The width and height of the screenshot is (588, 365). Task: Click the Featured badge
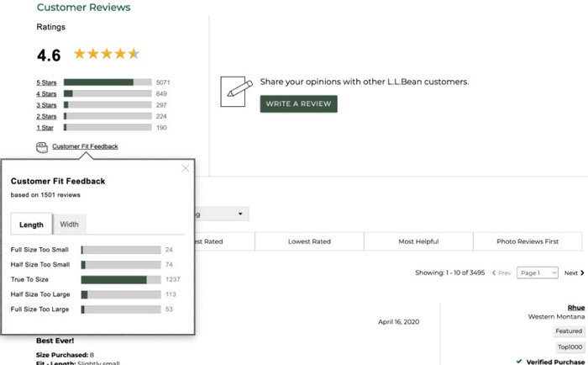569,331
